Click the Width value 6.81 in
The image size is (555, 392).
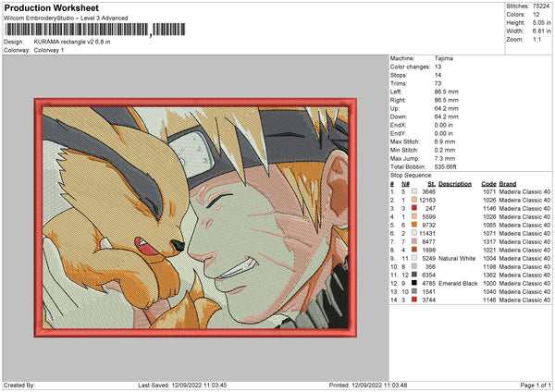[x=541, y=31]
